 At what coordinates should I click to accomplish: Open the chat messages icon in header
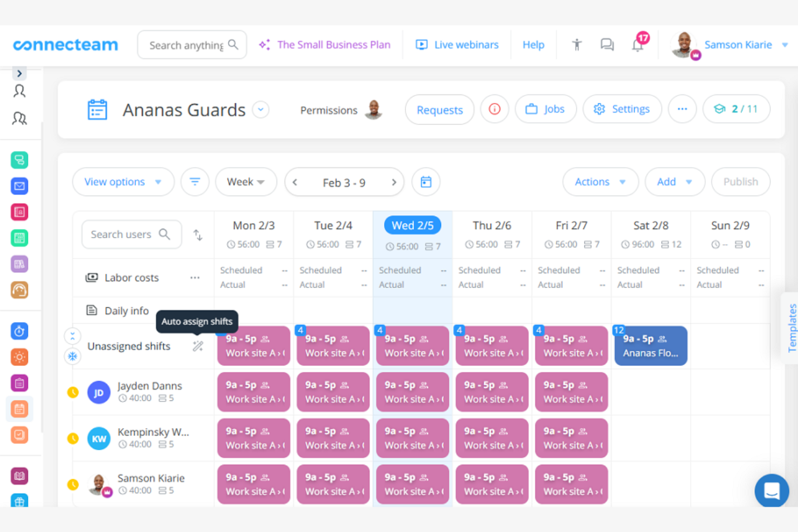[607, 45]
